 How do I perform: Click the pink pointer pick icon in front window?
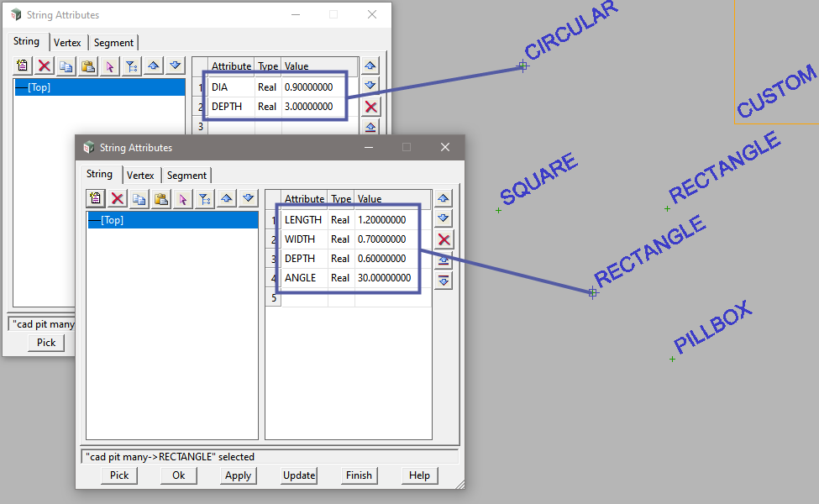183,198
